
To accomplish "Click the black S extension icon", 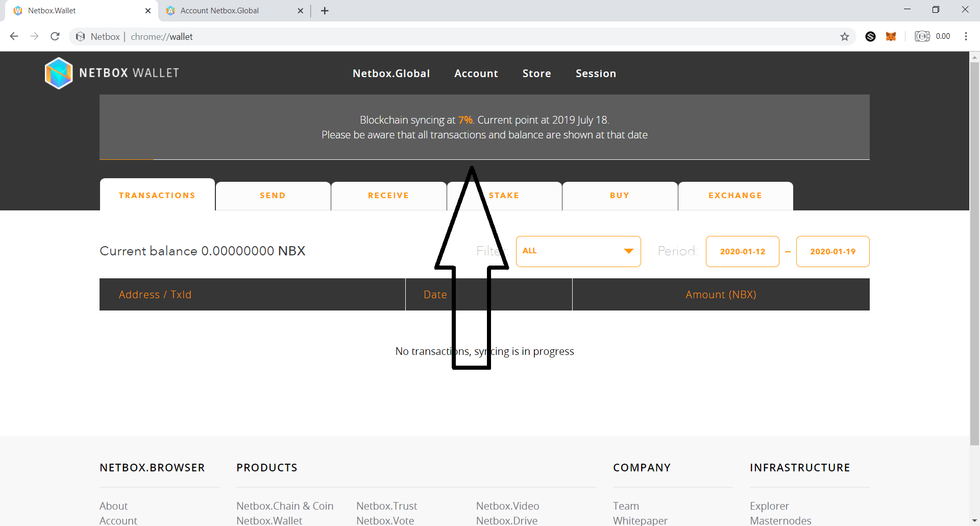I will (871, 36).
